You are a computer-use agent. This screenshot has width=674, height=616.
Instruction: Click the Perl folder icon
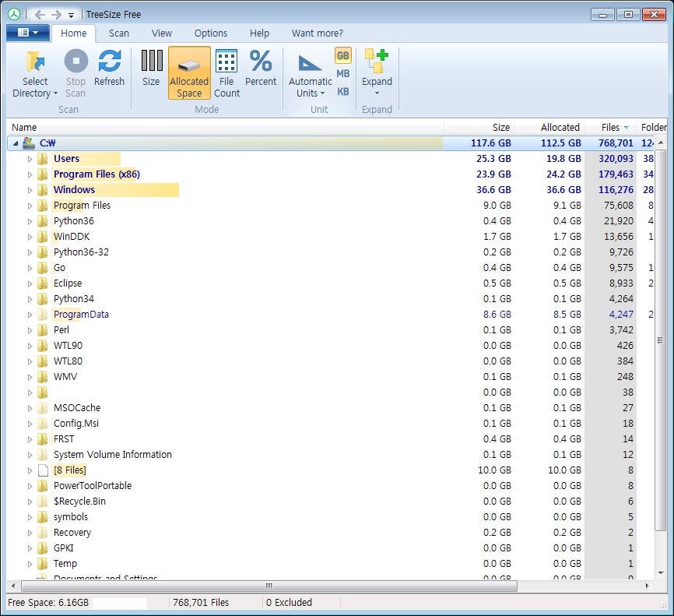pos(43,330)
